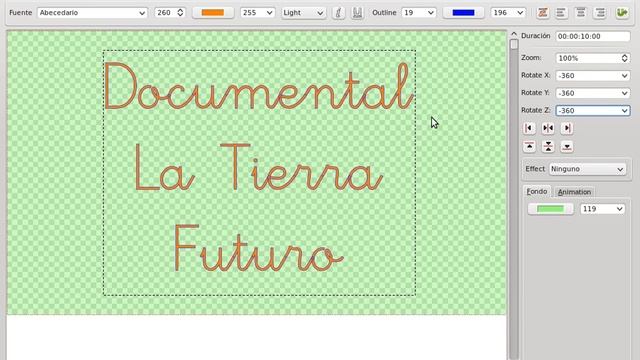Toggle italic text formatting
Viewport: 640px width, 360px height.
point(338,13)
